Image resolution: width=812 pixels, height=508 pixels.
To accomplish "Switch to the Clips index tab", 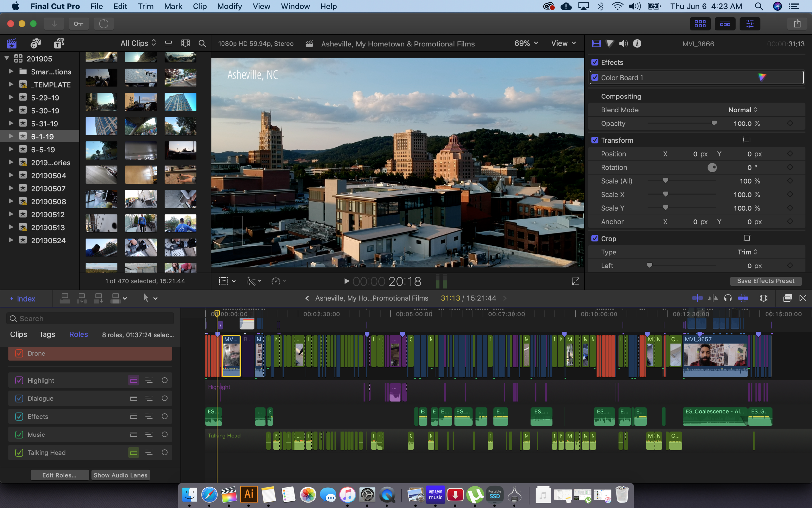I will click(19, 334).
